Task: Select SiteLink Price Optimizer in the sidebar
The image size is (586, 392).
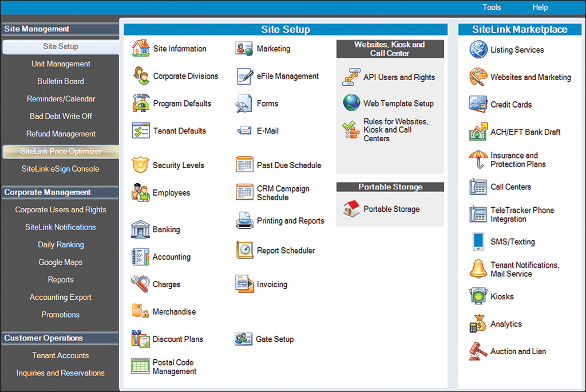Action: point(60,151)
